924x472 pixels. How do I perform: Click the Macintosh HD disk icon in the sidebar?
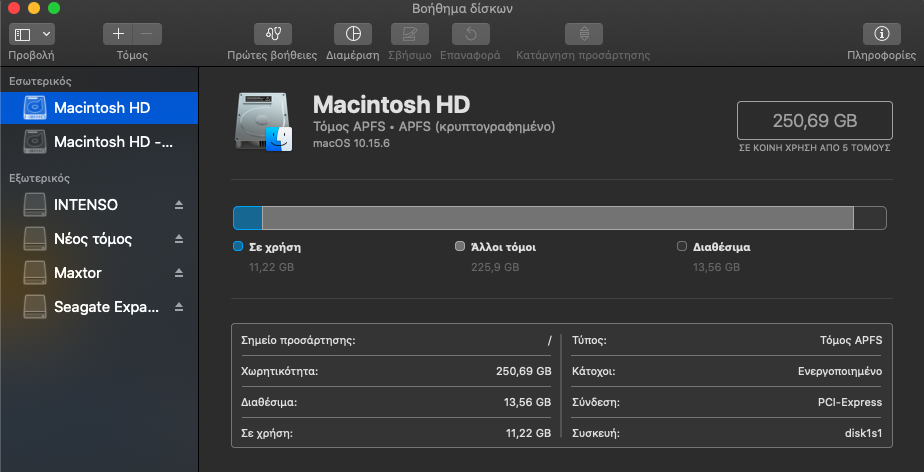[35, 108]
